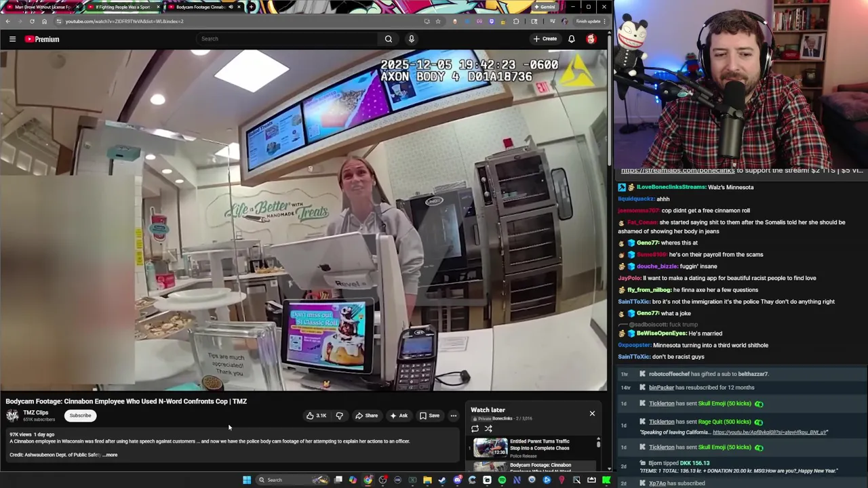
Task: Go to YouTube Premium home logo
Action: (x=42, y=39)
